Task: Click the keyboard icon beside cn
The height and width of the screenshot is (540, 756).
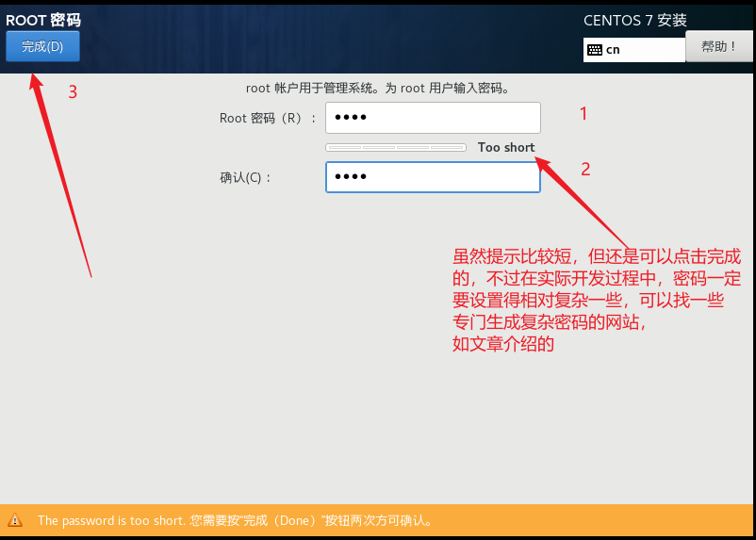Action: pyautogui.click(x=595, y=50)
